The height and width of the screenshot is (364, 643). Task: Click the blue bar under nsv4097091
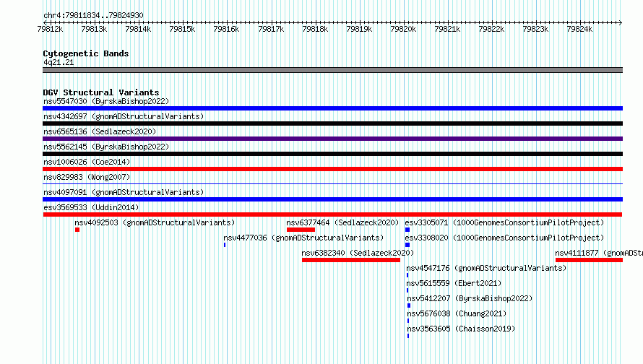click(x=332, y=199)
